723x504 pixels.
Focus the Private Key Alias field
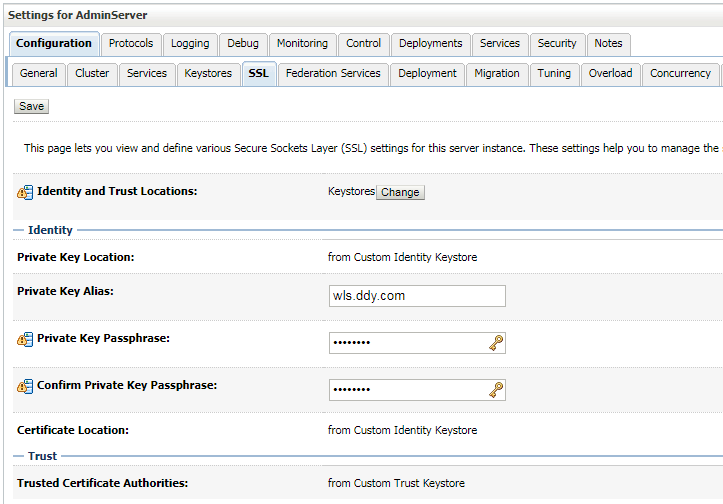(417, 296)
